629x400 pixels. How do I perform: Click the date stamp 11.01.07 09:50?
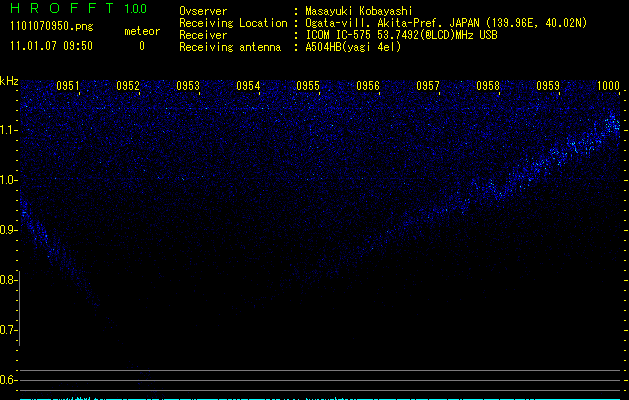(x=51, y=46)
